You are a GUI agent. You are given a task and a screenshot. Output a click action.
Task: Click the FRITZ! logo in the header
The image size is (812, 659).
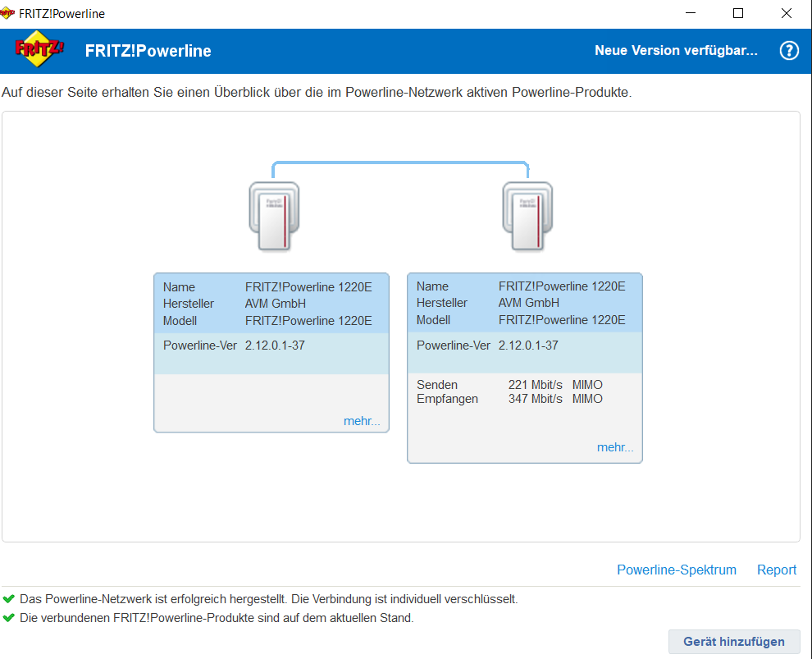point(39,49)
